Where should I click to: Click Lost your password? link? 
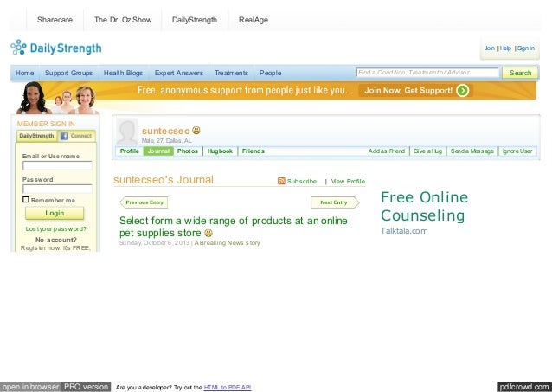(x=55, y=229)
